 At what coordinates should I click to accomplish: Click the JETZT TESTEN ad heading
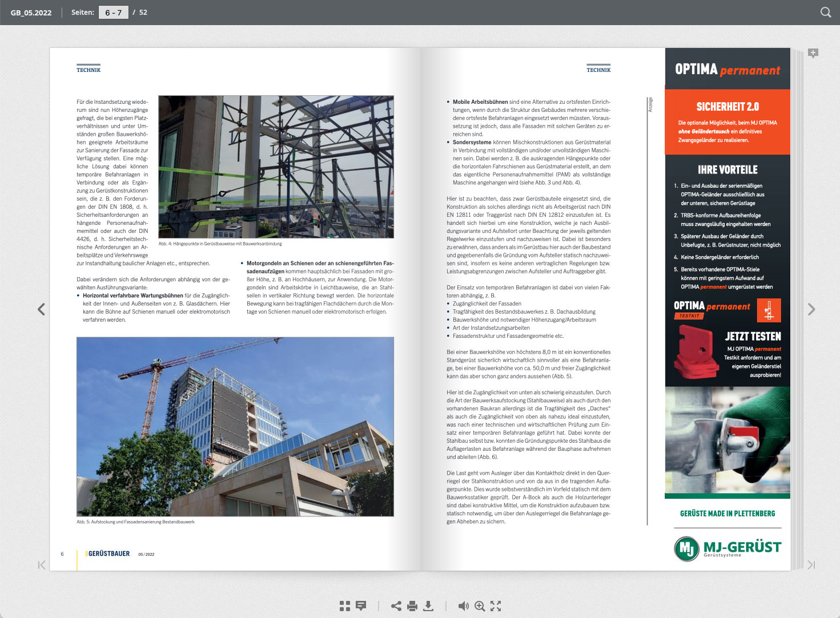click(x=753, y=337)
